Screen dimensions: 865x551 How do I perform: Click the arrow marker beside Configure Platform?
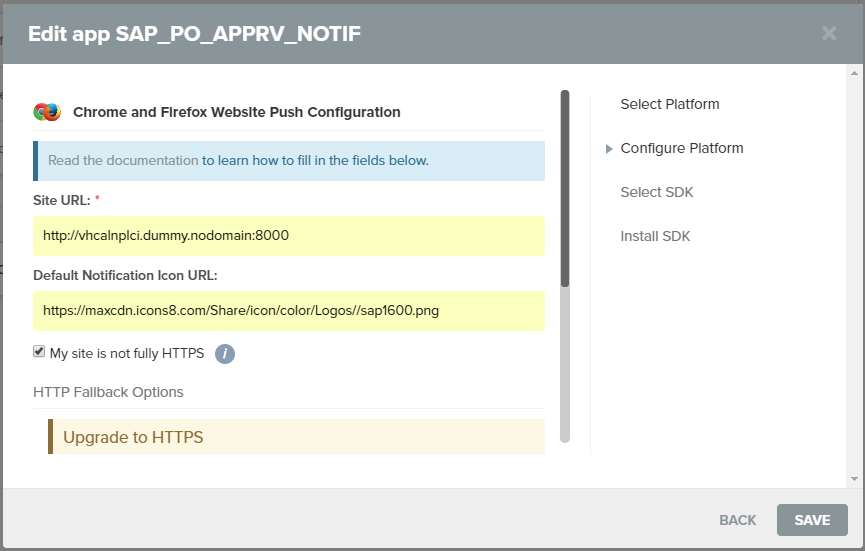click(x=609, y=149)
